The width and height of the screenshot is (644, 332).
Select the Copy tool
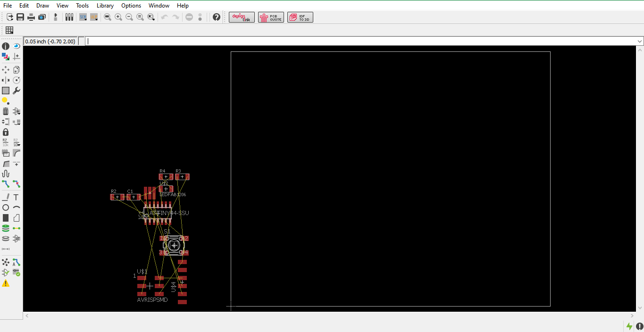coord(17,70)
